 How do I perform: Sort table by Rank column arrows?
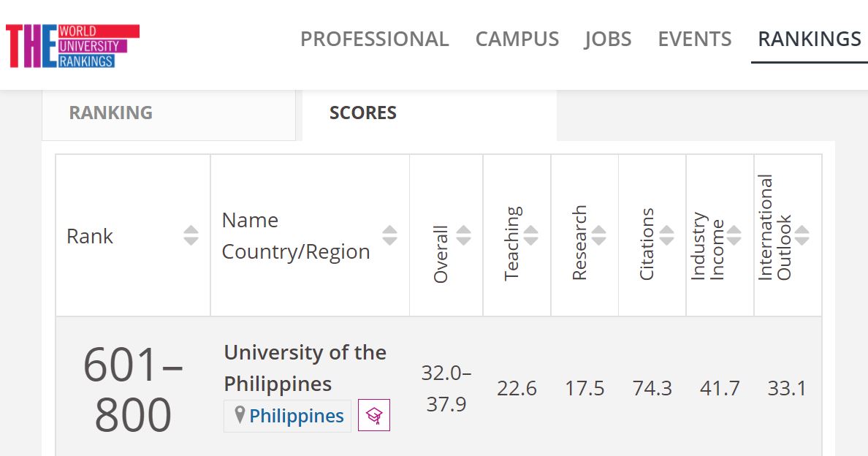pos(191,235)
